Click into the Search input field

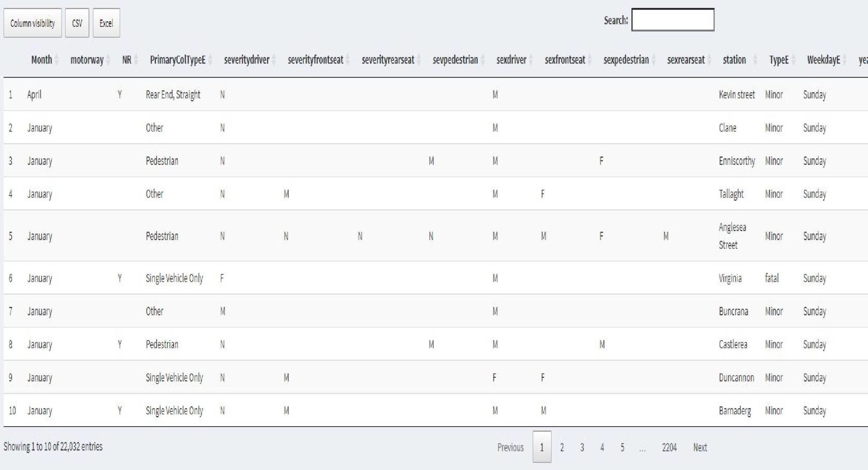click(672, 20)
